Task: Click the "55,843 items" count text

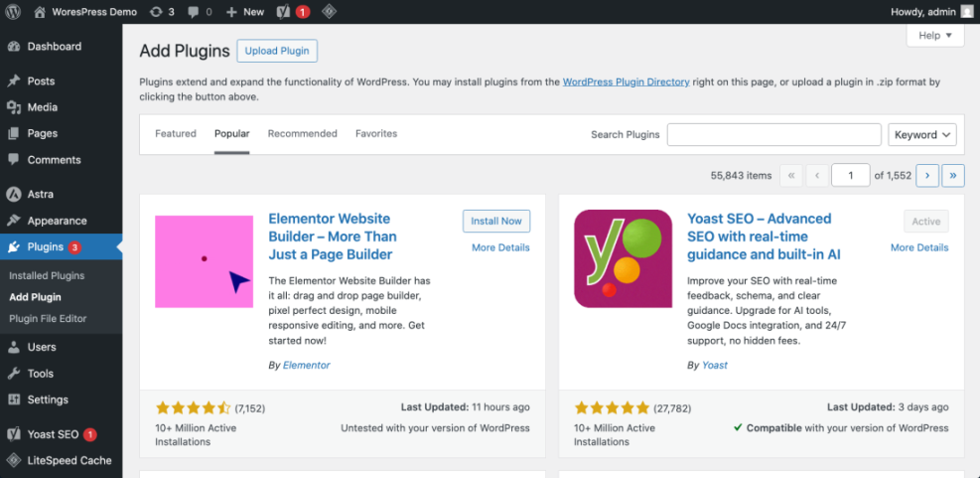Action: (x=742, y=176)
